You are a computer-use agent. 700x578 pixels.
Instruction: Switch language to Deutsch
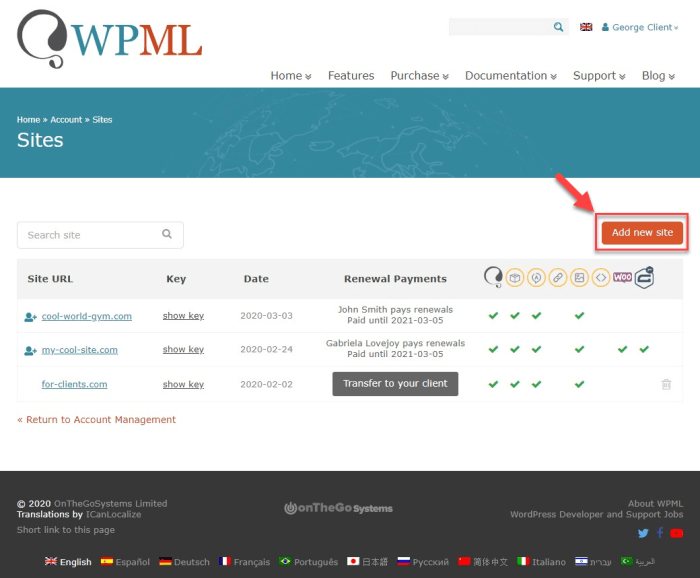click(x=184, y=561)
